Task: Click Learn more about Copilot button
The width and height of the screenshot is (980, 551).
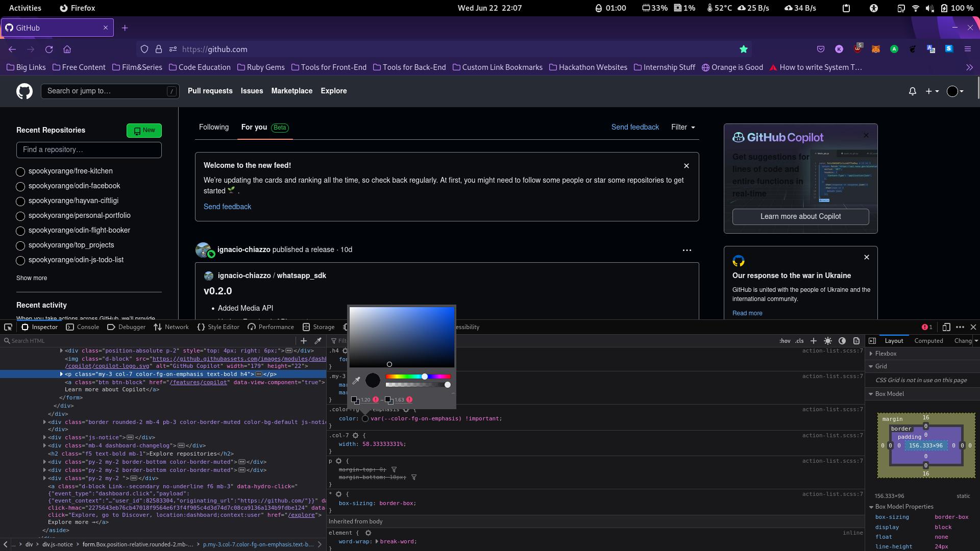Action: (x=800, y=216)
